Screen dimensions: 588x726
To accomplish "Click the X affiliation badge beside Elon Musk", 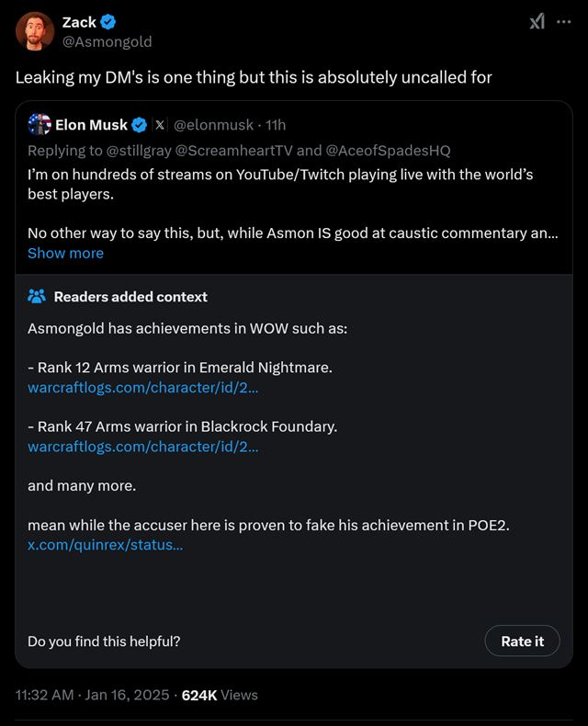I will point(159,125).
